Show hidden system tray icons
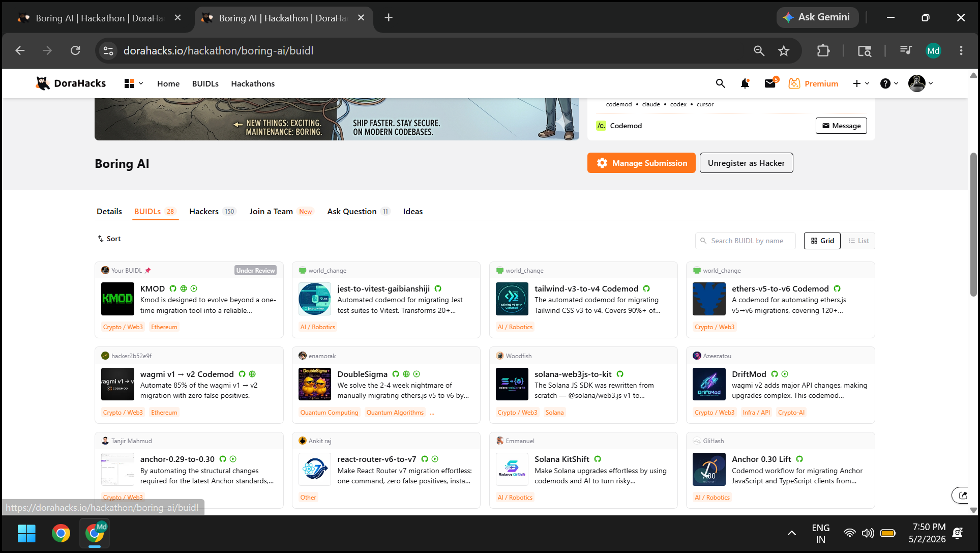Screen dimensions: 980x553 [792, 533]
